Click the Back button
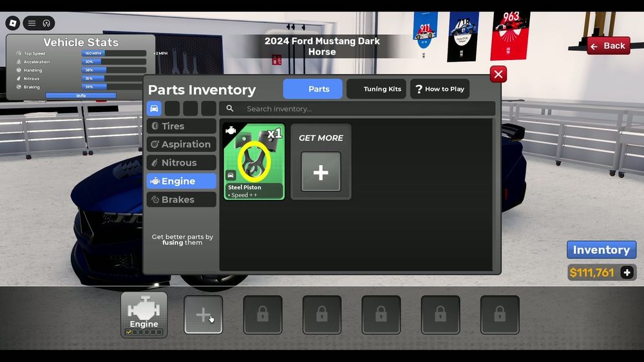The width and height of the screenshot is (644, 362). pyautogui.click(x=609, y=46)
